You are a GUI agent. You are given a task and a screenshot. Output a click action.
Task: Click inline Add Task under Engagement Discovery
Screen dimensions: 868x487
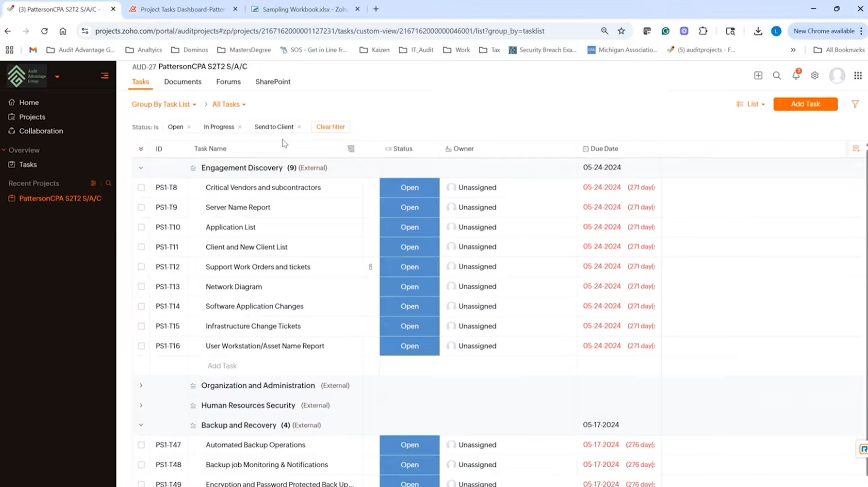pos(222,366)
